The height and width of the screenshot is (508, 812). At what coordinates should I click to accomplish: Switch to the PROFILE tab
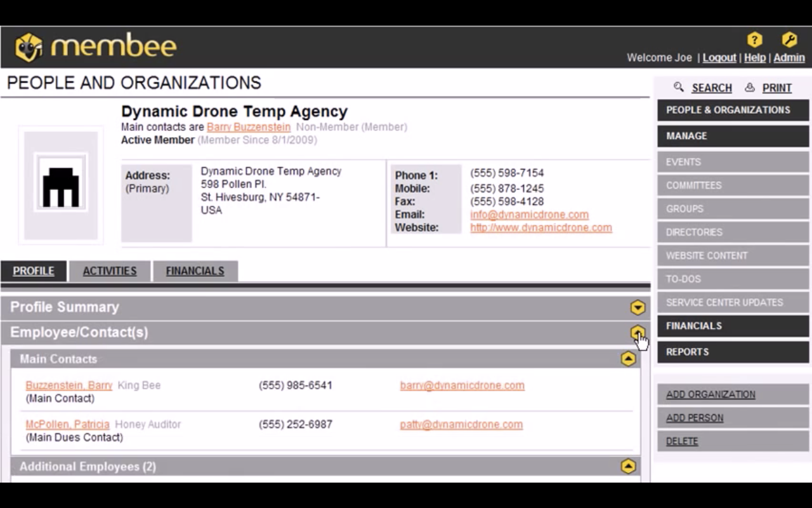pos(34,271)
